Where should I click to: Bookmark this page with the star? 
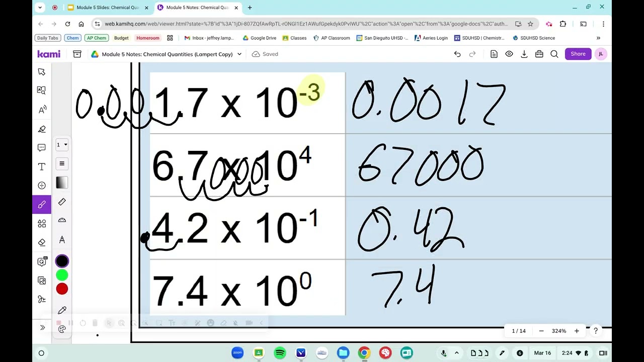click(x=530, y=24)
